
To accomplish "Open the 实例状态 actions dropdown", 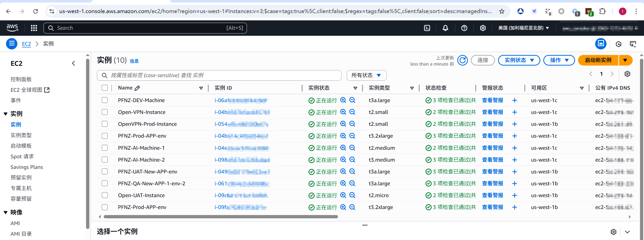I will coord(519,60).
